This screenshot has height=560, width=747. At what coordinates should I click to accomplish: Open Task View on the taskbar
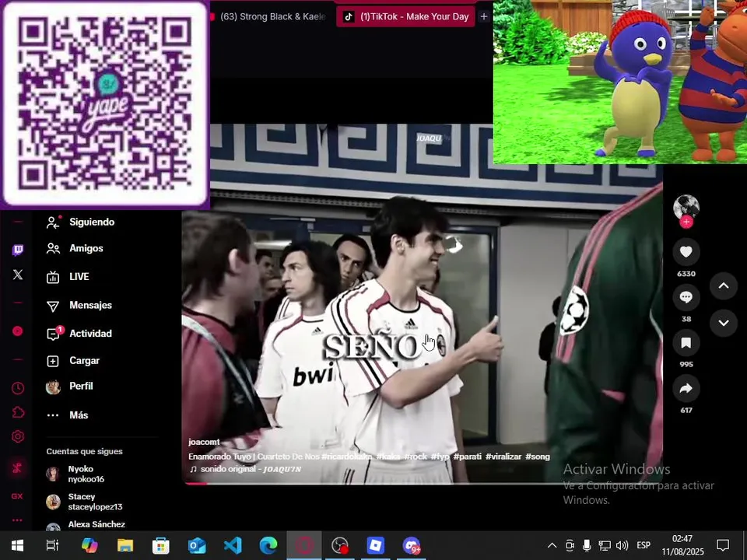coord(52,545)
